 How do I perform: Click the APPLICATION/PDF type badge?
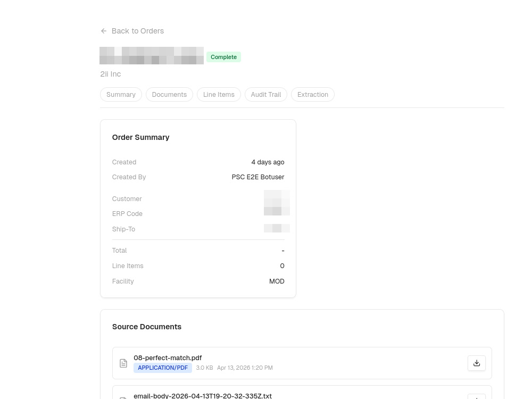point(163,368)
